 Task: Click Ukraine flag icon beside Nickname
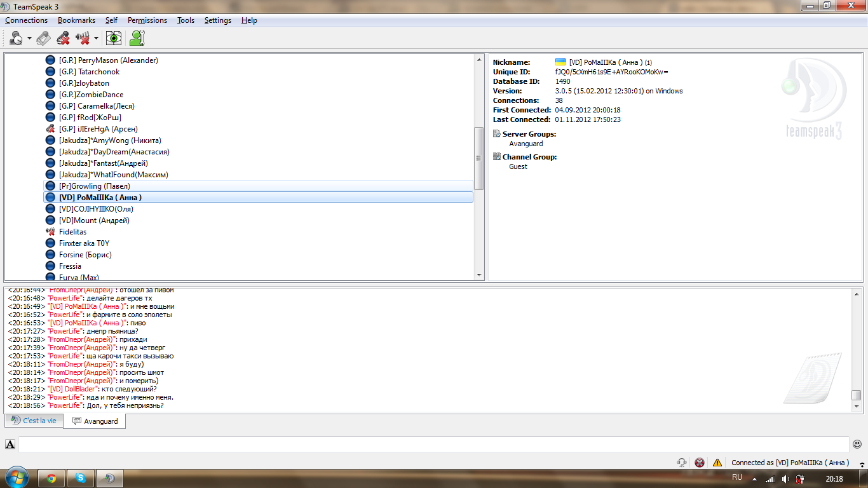560,62
